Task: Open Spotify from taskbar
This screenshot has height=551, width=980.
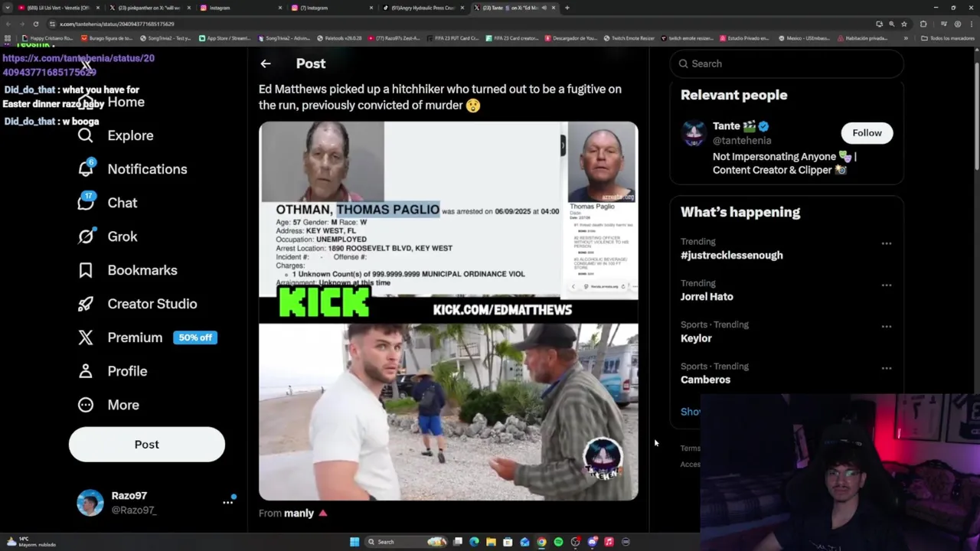Action: point(558,542)
